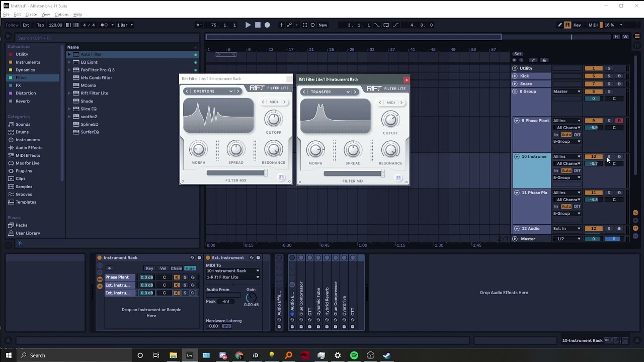Image resolution: width=644 pixels, height=362 pixels.
Task: Open the MIDI To 10-Instrument Rack dropdown
Action: pyautogui.click(x=233, y=271)
